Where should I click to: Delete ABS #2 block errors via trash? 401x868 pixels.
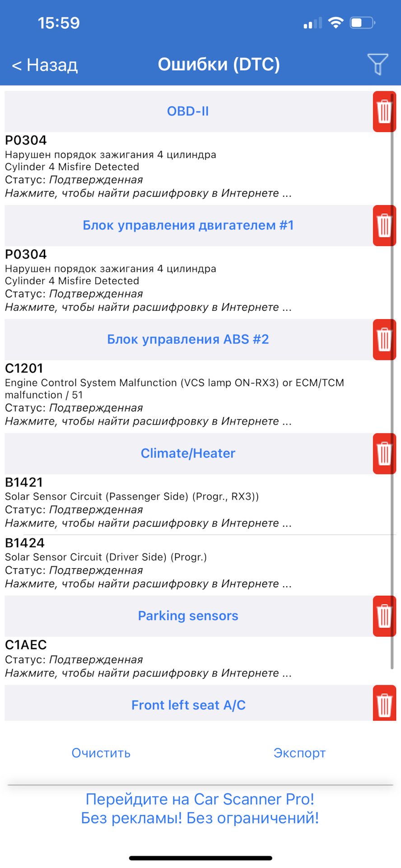(x=384, y=340)
